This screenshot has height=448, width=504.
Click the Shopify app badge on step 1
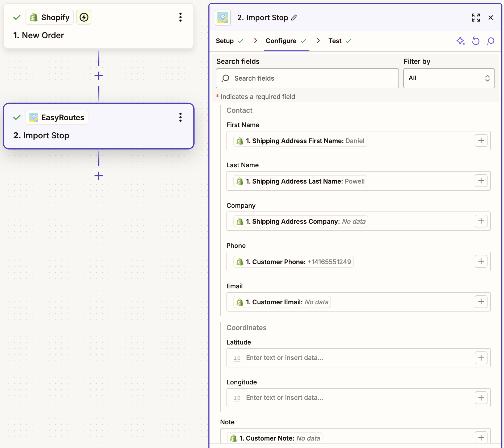[49, 17]
